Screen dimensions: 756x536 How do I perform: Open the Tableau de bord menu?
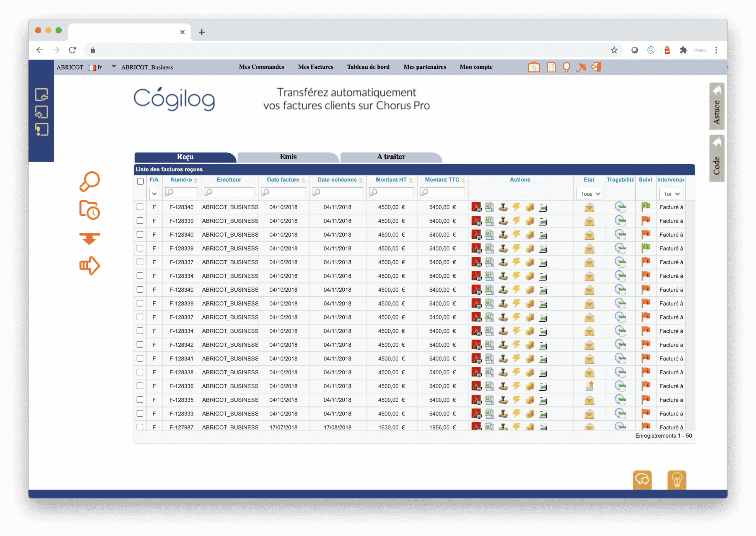pos(368,67)
